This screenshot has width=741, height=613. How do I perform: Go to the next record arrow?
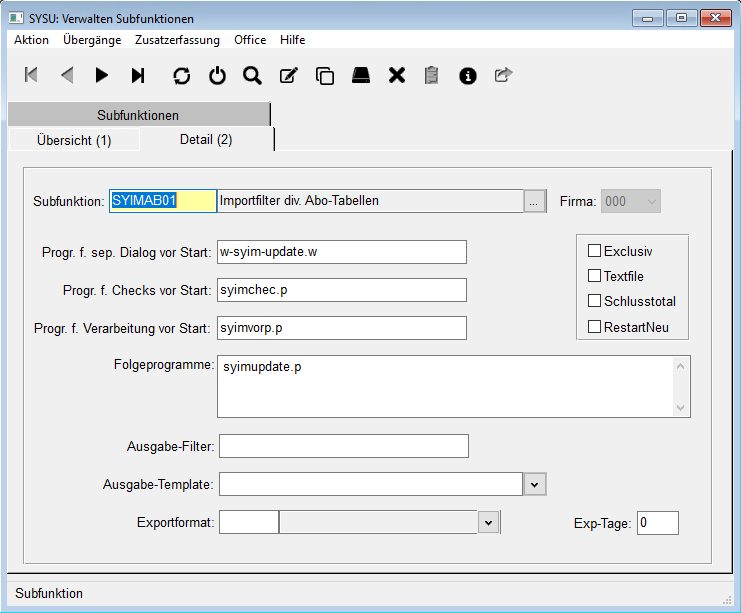102,75
